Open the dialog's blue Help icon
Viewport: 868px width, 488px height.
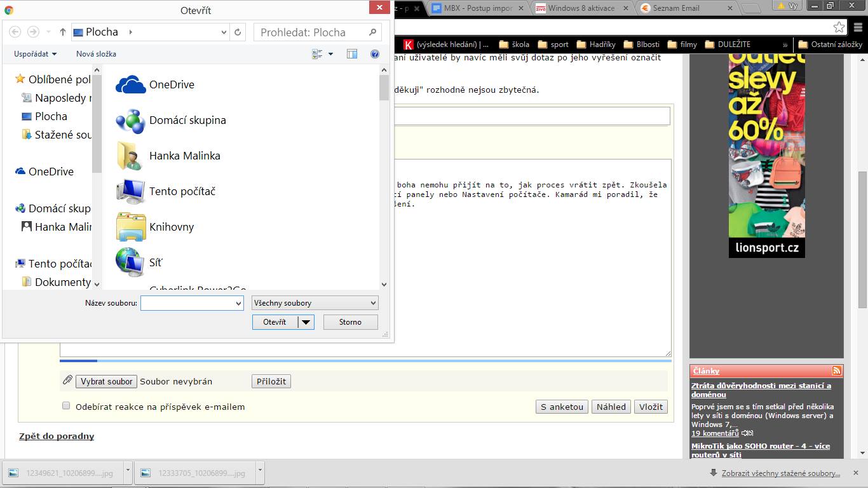(x=375, y=54)
